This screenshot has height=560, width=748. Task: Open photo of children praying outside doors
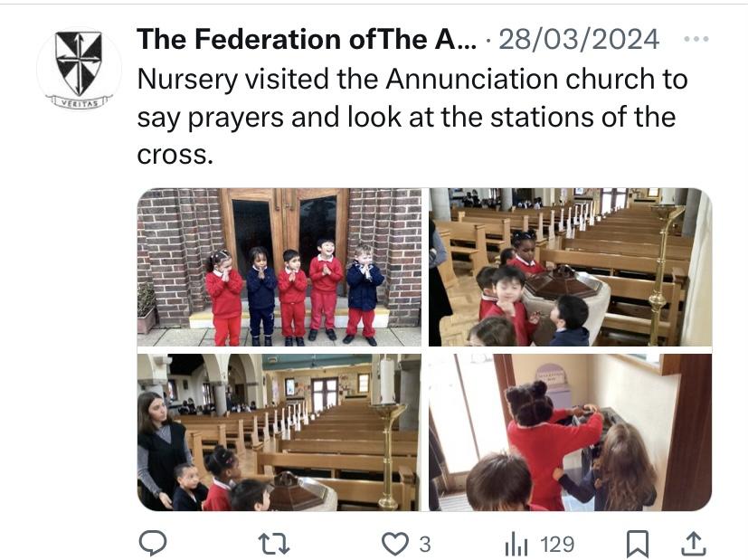279,267
